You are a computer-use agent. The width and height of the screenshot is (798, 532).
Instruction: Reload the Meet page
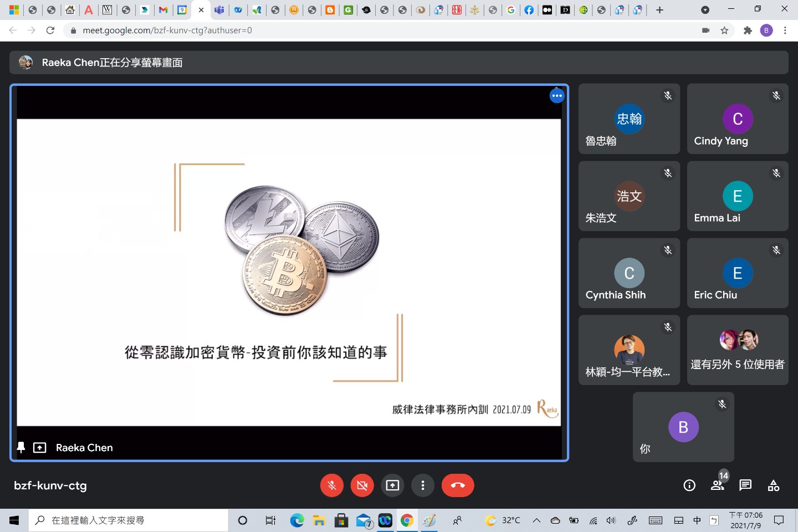pyautogui.click(x=50, y=30)
